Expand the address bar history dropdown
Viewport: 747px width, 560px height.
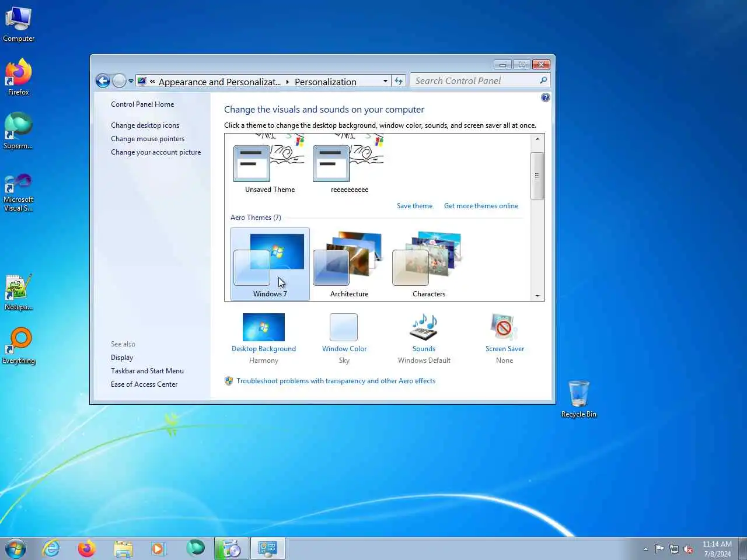pyautogui.click(x=385, y=81)
